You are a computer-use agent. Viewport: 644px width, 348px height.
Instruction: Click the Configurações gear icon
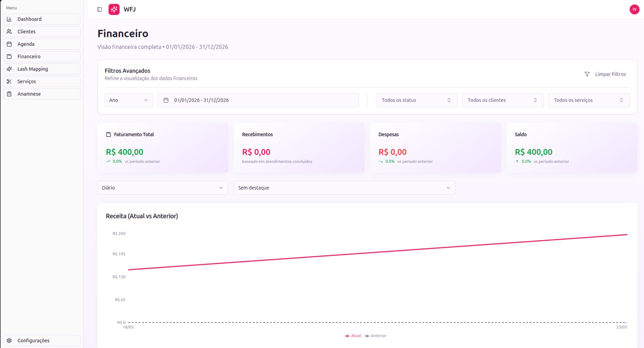click(x=9, y=341)
